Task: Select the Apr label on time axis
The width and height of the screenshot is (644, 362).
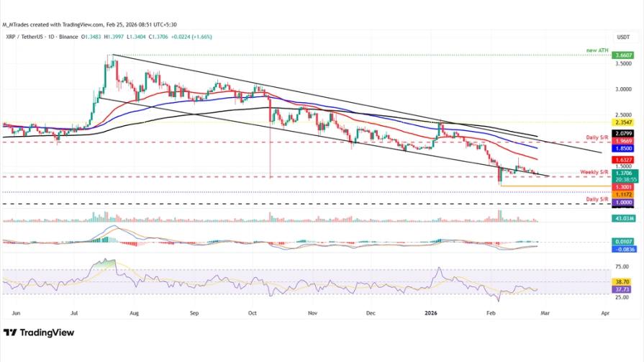Action: coord(604,314)
